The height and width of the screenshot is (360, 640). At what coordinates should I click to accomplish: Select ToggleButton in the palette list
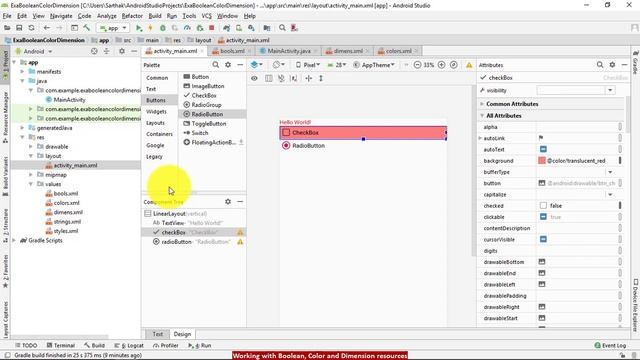tap(209, 124)
